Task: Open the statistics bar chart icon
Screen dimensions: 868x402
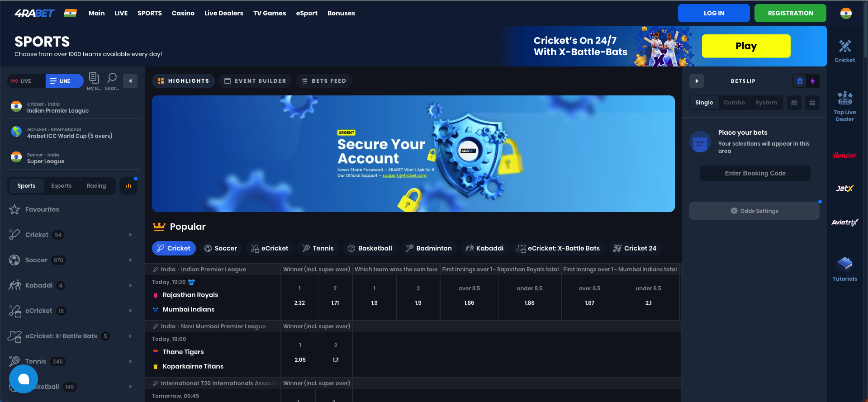Action: (x=128, y=186)
